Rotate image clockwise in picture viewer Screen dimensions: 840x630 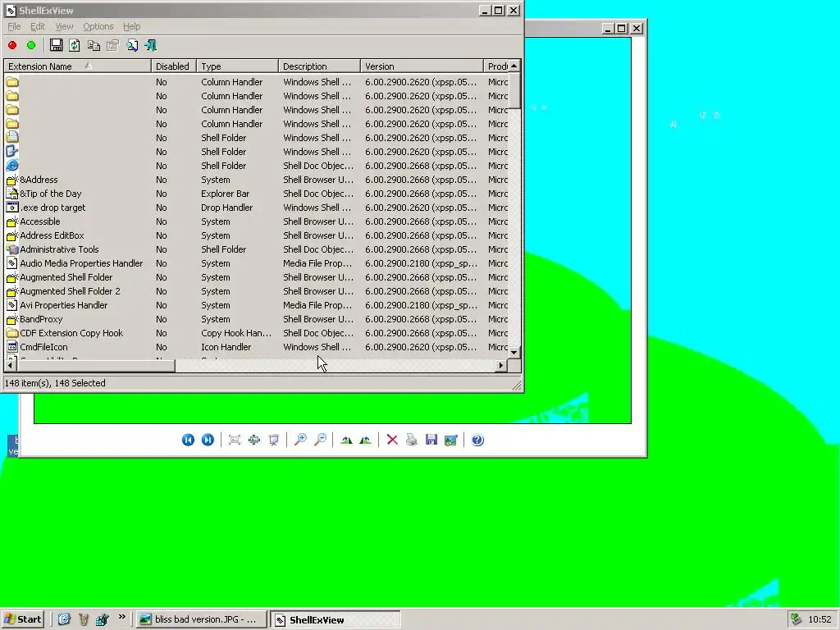346,440
